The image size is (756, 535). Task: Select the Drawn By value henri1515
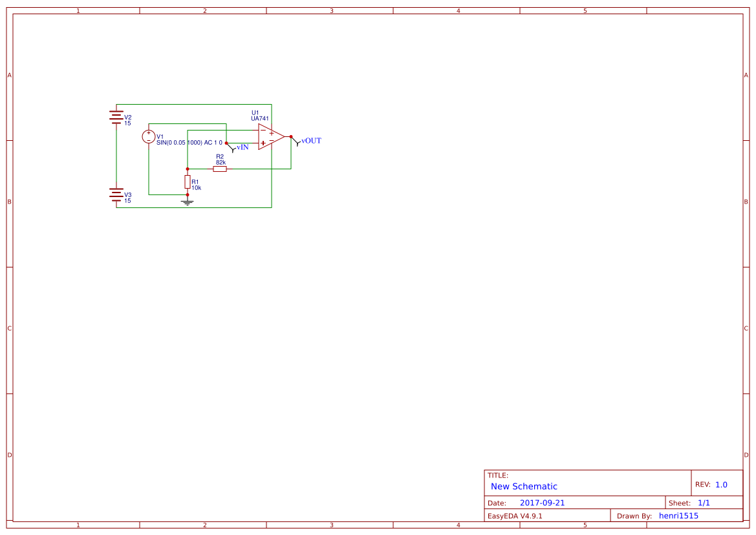(678, 515)
